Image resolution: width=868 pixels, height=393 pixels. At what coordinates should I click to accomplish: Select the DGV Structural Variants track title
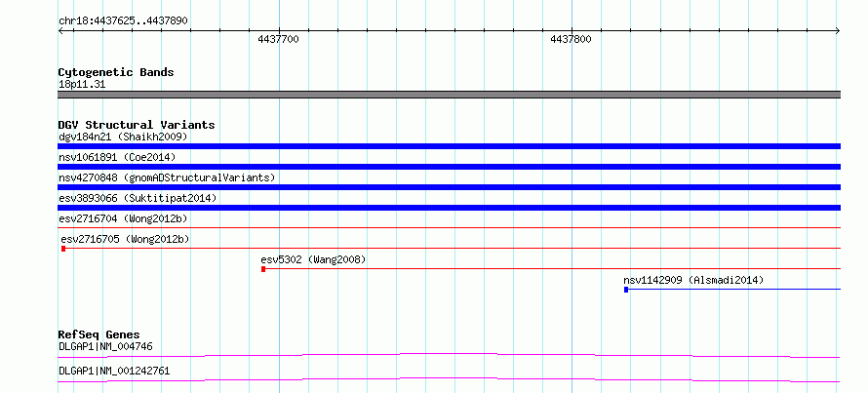(x=137, y=125)
